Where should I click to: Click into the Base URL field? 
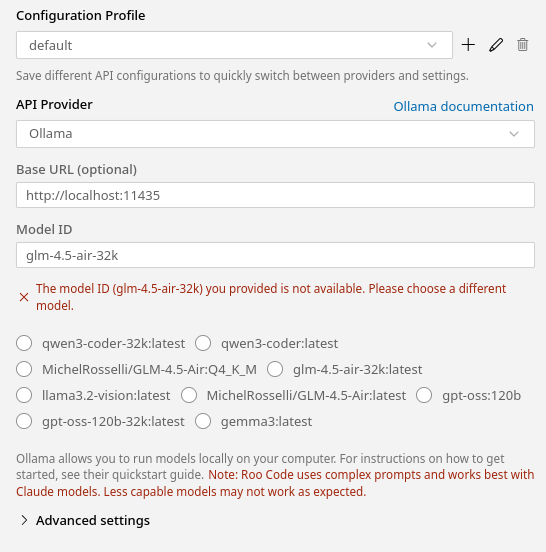275,195
